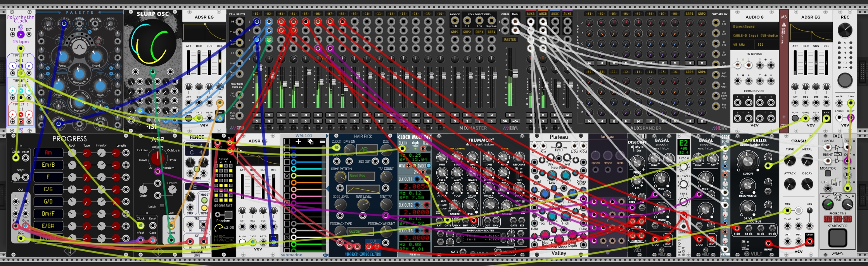Mute the MixMaster master output
This screenshot has height=266, width=868.
pos(510,115)
